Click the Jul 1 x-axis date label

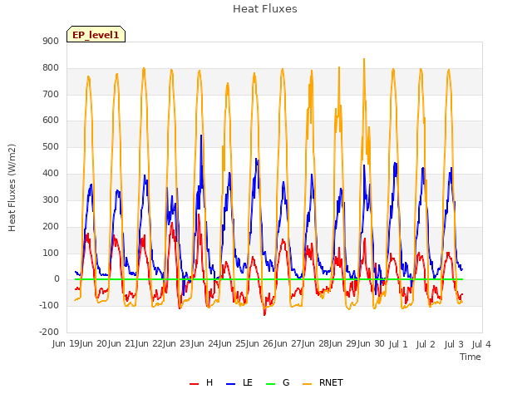click(398, 344)
